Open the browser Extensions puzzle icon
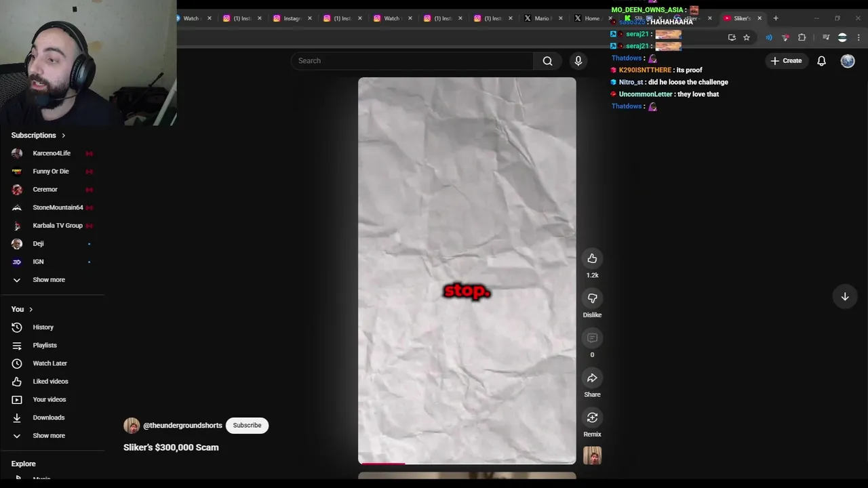Viewport: 868px width, 488px height. (802, 38)
